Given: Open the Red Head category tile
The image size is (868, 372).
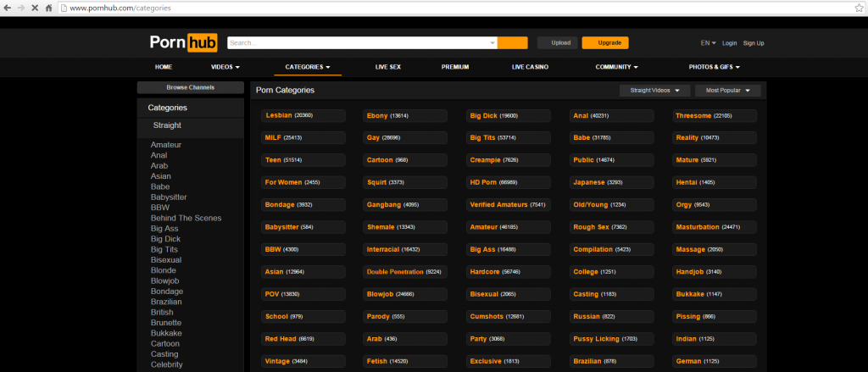Looking at the screenshot, I should click(x=303, y=339).
